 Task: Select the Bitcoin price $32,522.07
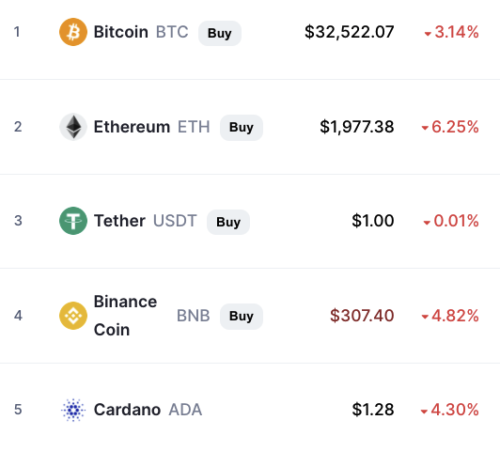point(349,32)
